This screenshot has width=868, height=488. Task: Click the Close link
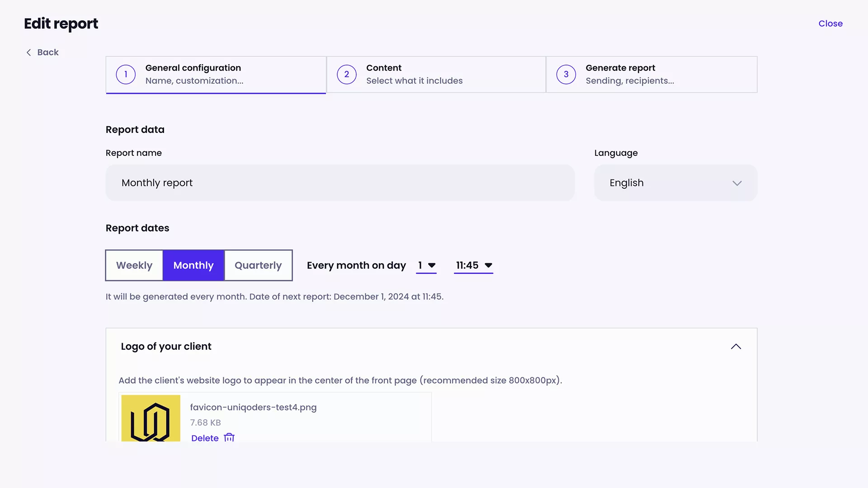tap(830, 23)
